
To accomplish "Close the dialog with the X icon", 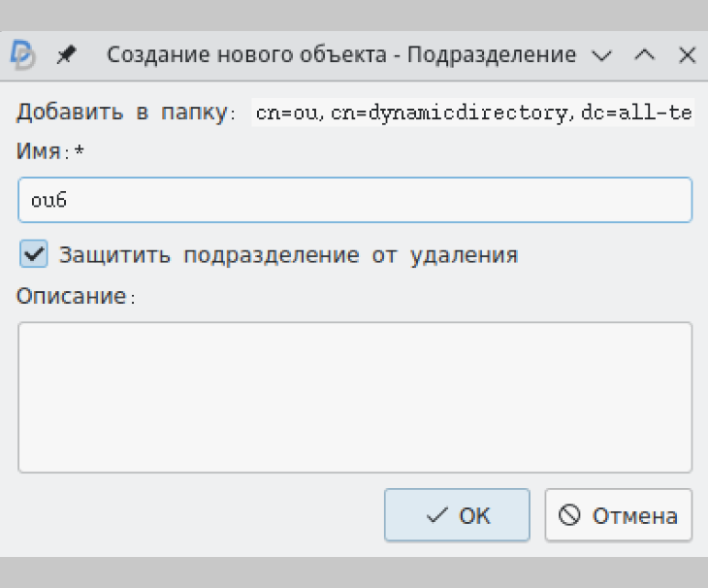I will pos(687,55).
